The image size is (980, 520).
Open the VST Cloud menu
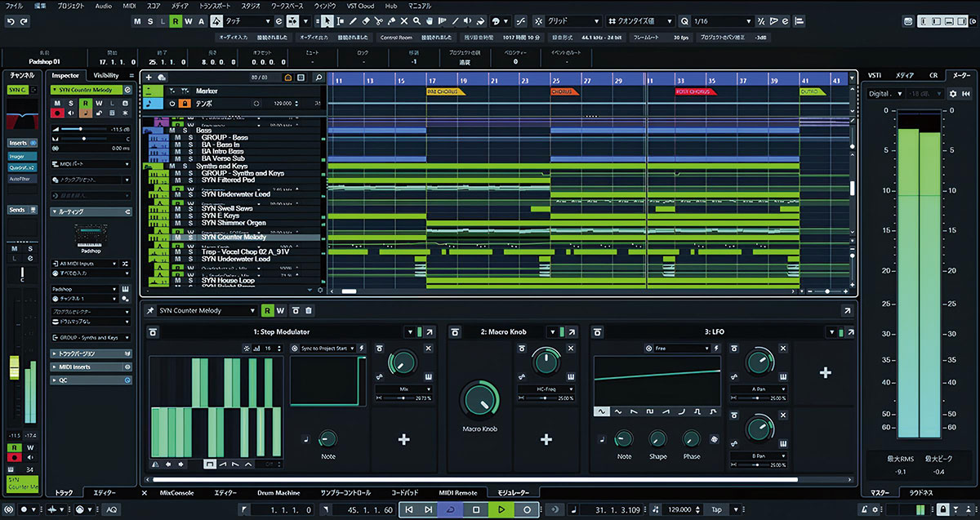point(360,6)
